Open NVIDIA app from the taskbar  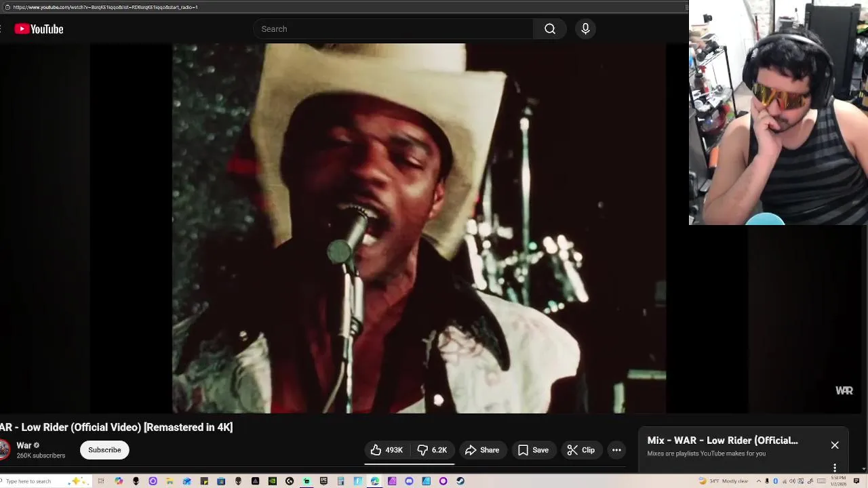tap(273, 481)
